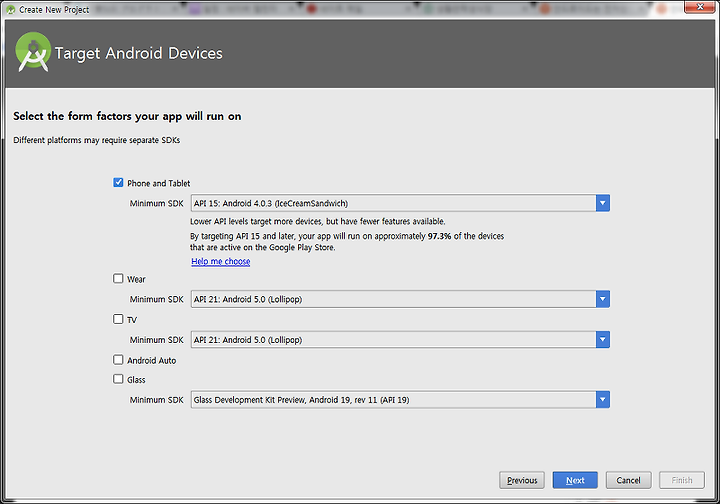Click the Target Android Devices heading

pyautogui.click(x=139, y=53)
